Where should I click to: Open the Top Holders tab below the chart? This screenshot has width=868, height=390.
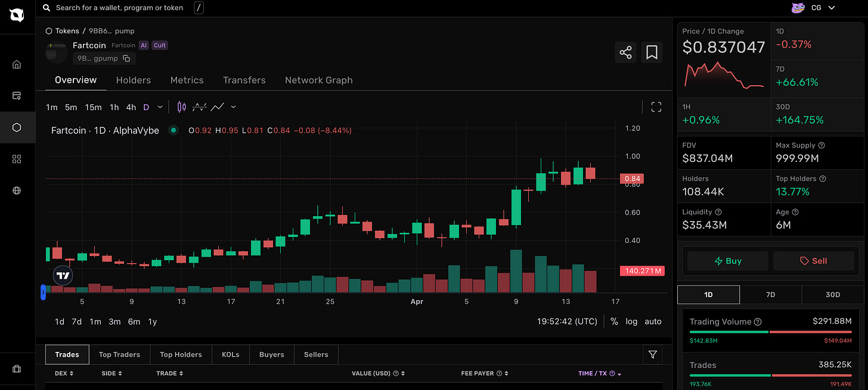click(181, 354)
